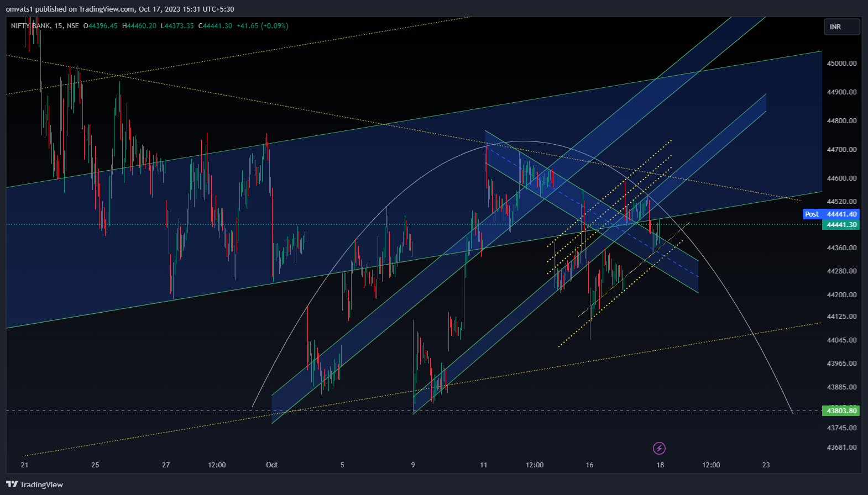This screenshot has width=868, height=495.
Task: Click the Post price label 44441.40
Action: (831, 214)
